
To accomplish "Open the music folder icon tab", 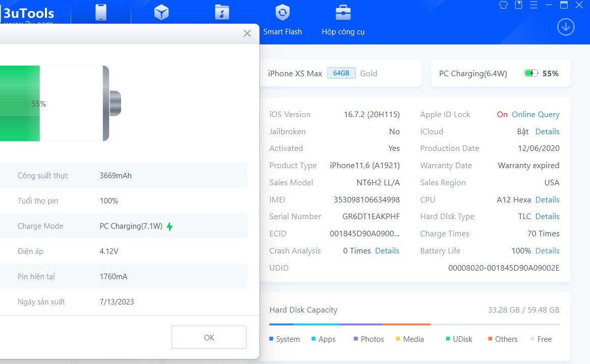I will pos(222,12).
